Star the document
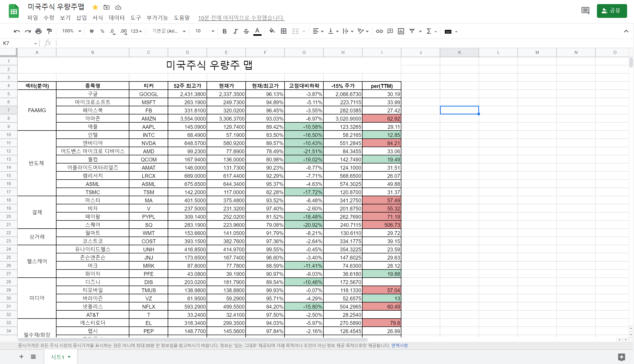 point(95,7)
